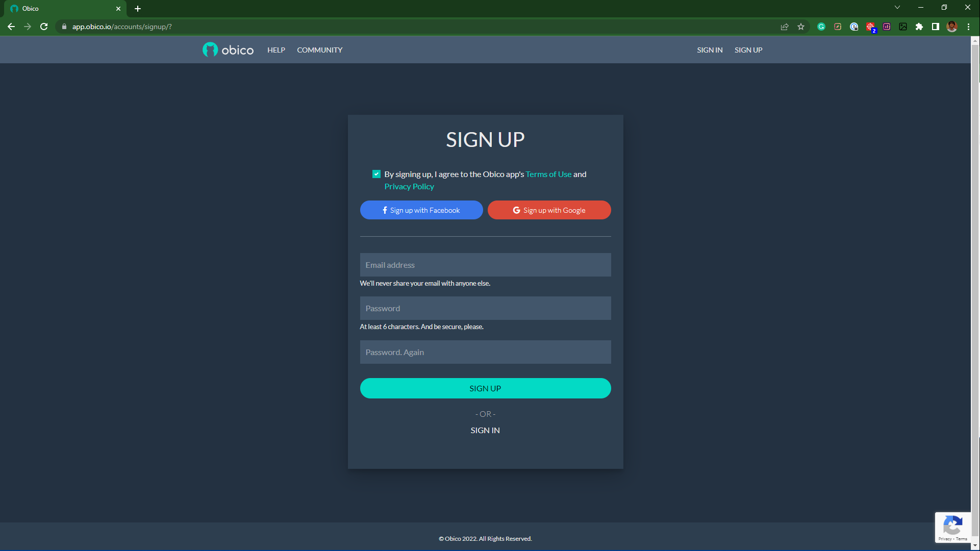Viewport: 980px width, 551px height.
Task: Open the Extensions puzzle piece menu
Action: [x=919, y=27]
